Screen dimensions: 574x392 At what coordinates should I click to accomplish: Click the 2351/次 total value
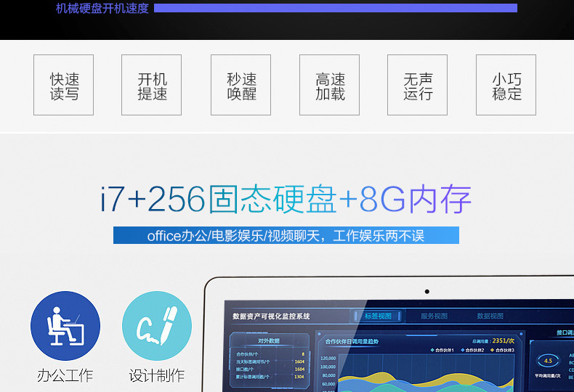[504, 340]
